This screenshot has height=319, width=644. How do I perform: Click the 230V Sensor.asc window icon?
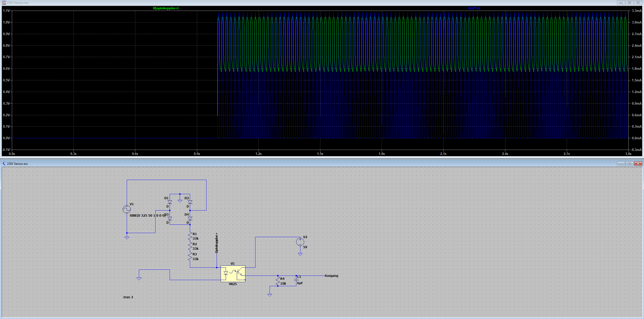point(4,164)
